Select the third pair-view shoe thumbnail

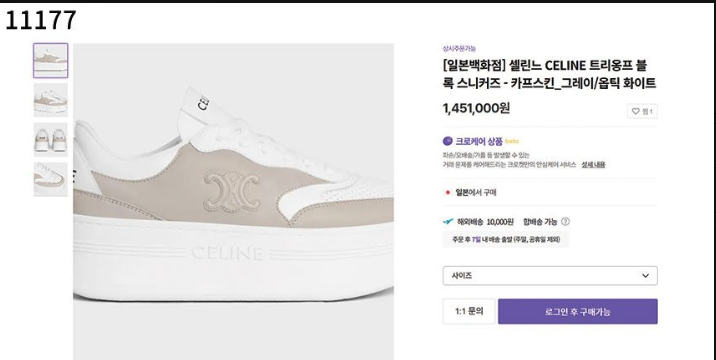51,140
